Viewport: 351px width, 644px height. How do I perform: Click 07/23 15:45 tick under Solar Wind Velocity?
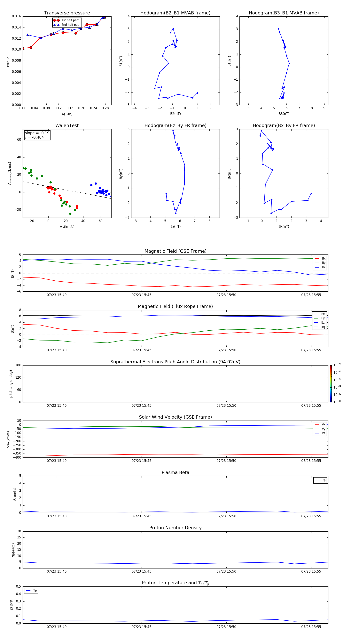pyautogui.click(x=141, y=461)
